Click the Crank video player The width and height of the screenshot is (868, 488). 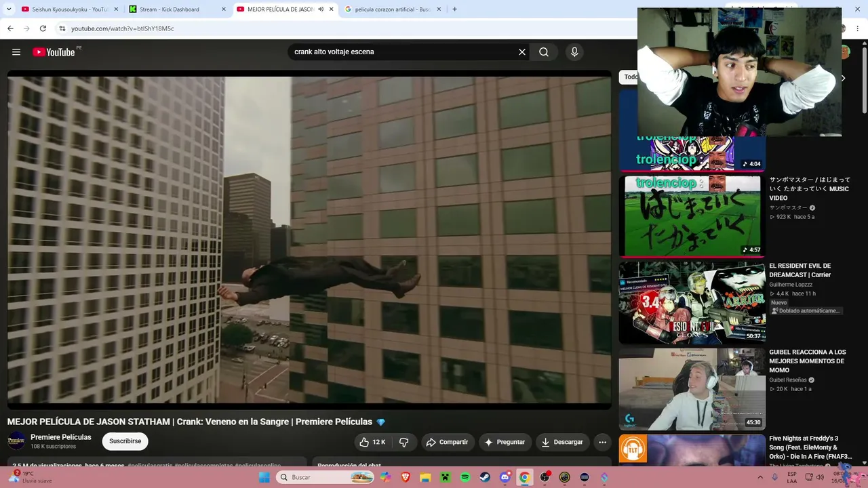(x=309, y=239)
